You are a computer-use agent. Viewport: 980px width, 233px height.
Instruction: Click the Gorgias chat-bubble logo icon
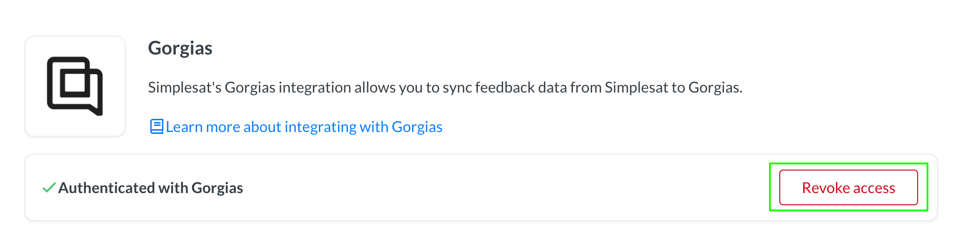[75, 86]
